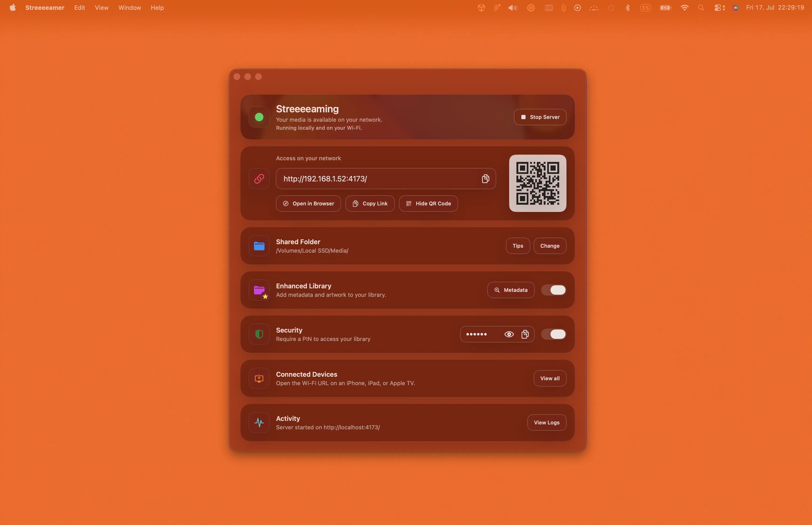Click the Copy Link button

pos(370,204)
